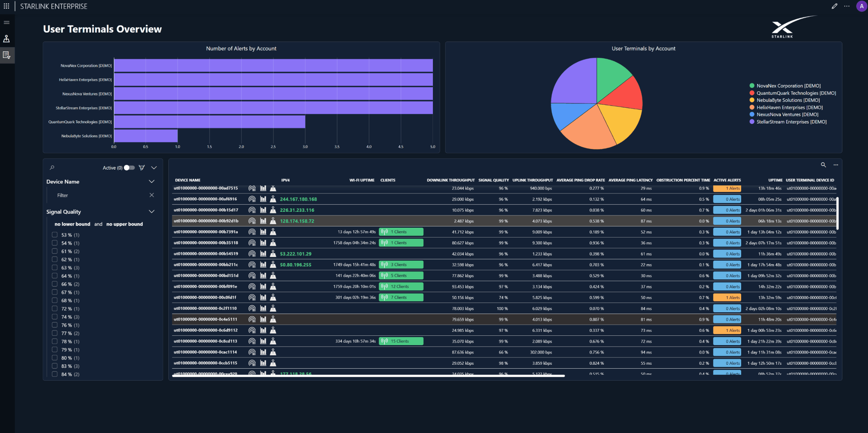The image size is (868, 433).
Task: Sort by AVERAGE PING LATENCY column header
Action: pyautogui.click(x=631, y=180)
